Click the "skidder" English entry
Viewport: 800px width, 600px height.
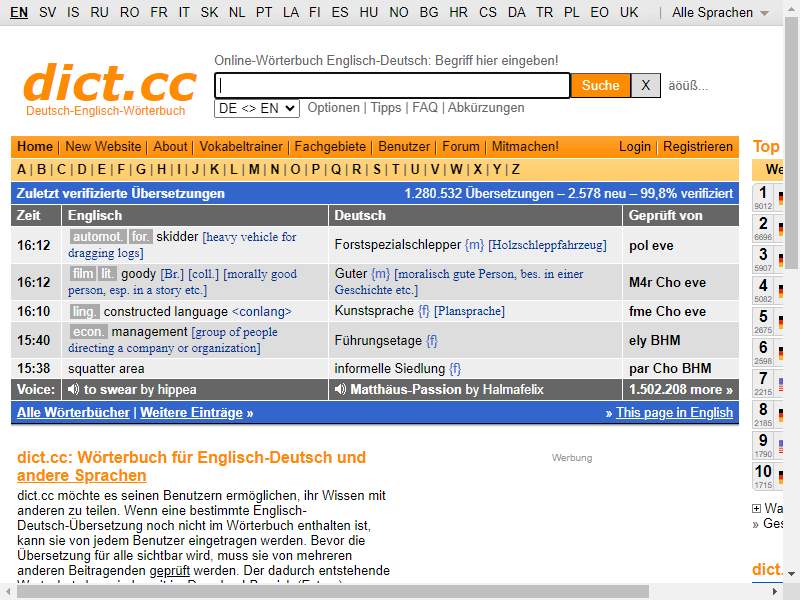(177, 237)
